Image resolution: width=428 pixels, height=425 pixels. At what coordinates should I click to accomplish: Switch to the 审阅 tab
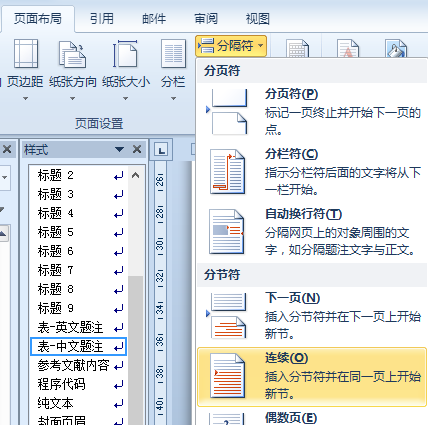pos(206,18)
